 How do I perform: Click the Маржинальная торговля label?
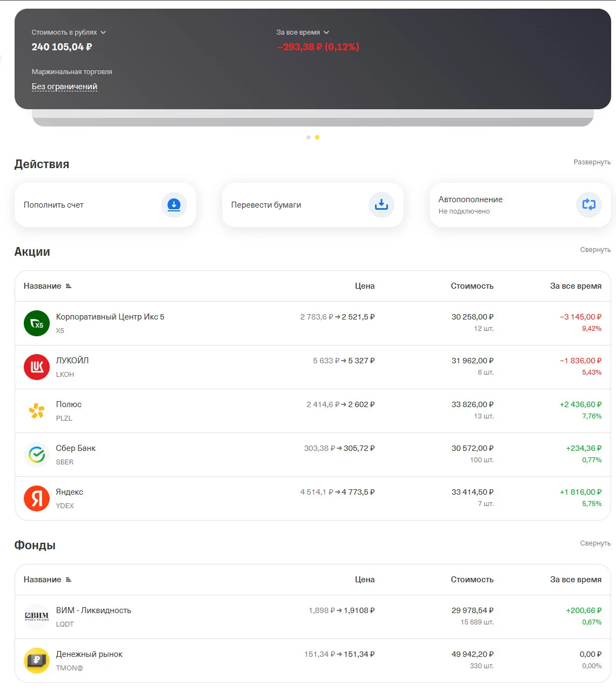click(x=72, y=72)
